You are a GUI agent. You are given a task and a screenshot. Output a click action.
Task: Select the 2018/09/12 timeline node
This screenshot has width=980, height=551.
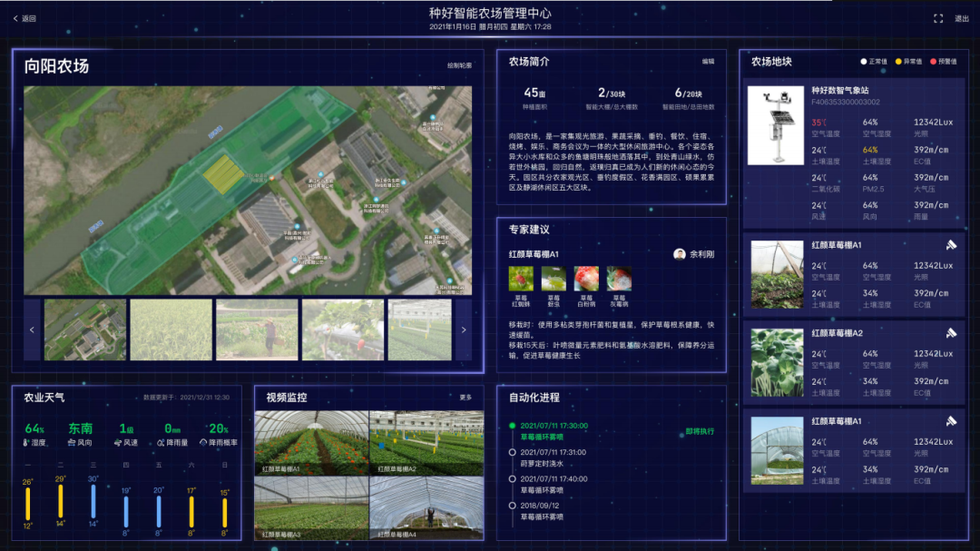click(513, 506)
